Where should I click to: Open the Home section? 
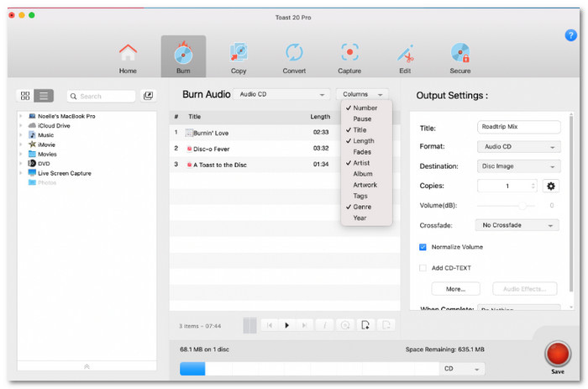coord(128,58)
